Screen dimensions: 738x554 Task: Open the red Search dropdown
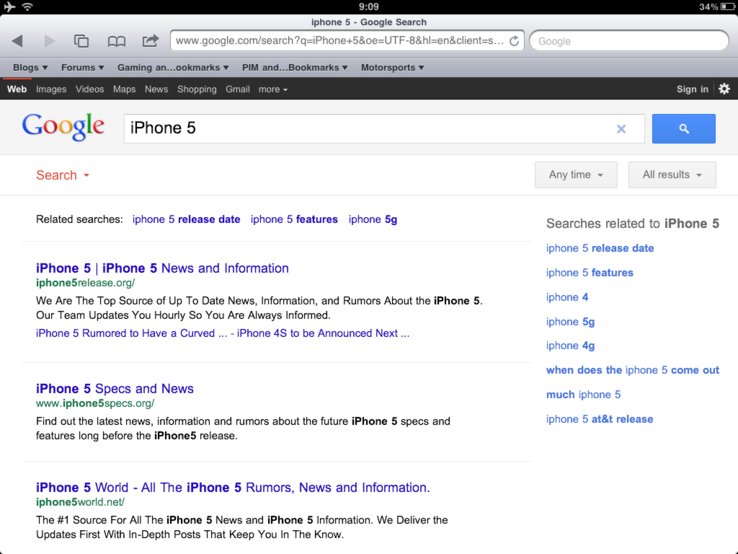pos(63,175)
